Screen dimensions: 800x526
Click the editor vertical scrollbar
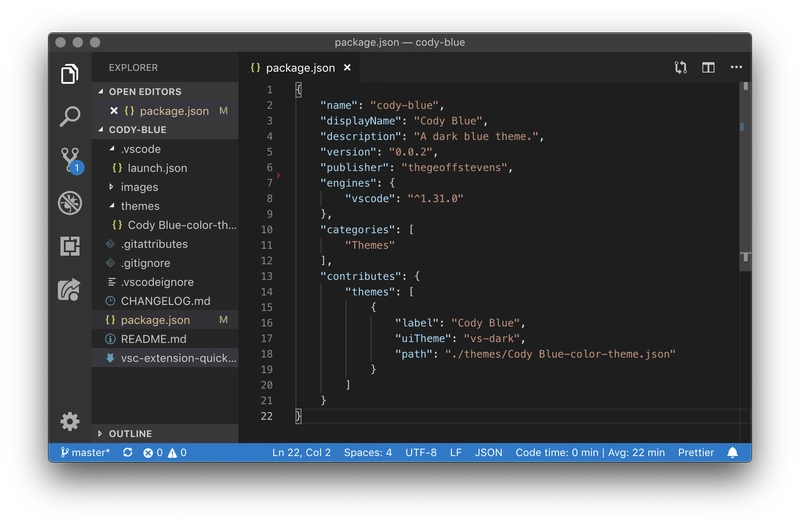745,176
